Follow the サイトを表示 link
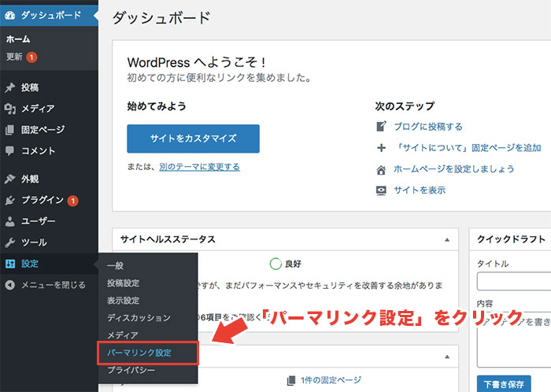551x392 pixels. tap(420, 190)
